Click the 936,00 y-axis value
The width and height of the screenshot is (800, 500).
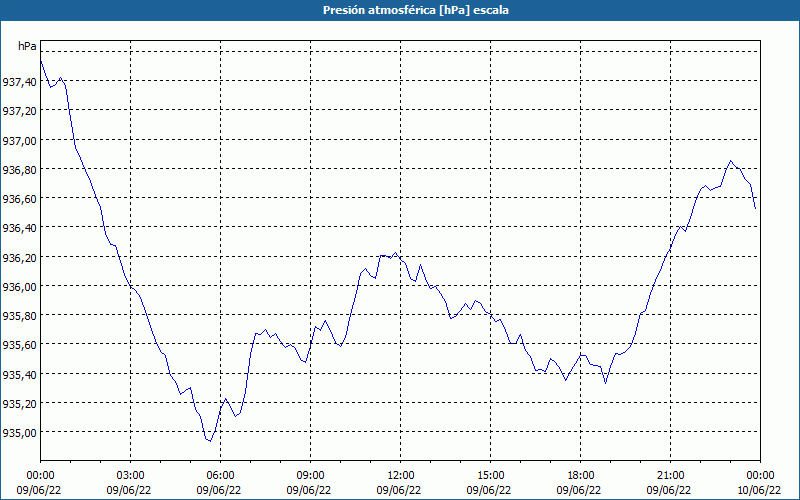click(x=19, y=286)
